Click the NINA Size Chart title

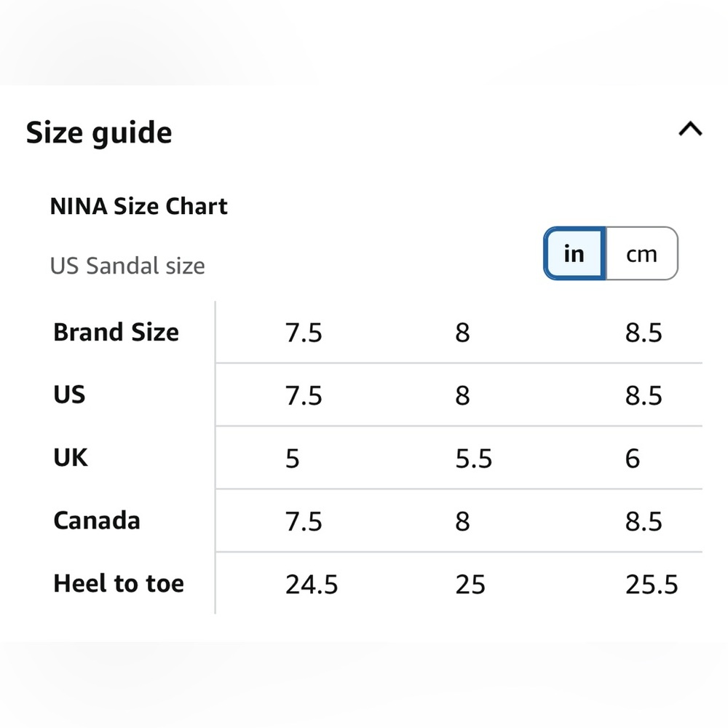pos(138,206)
